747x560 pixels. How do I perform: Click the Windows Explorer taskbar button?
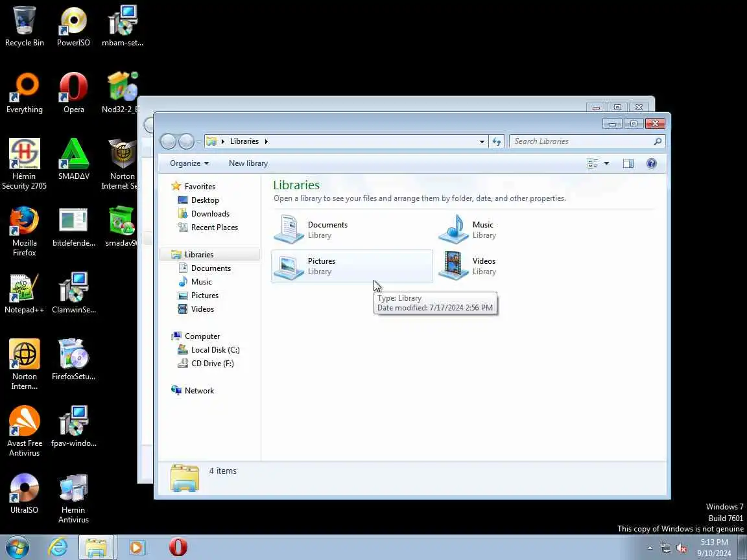[97, 547]
